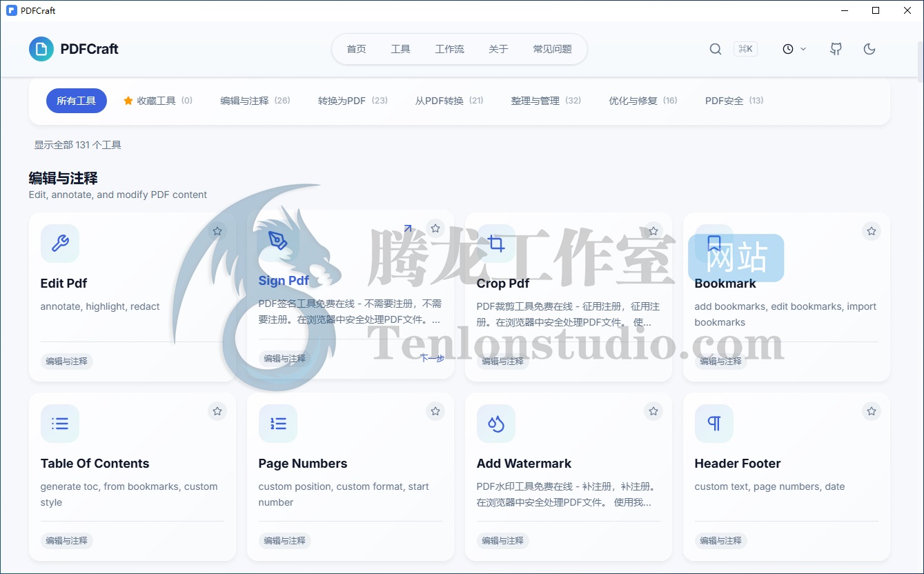Screen dimensions: 924x574
Task: Minimize the PDFCraft window
Action: 845,10
